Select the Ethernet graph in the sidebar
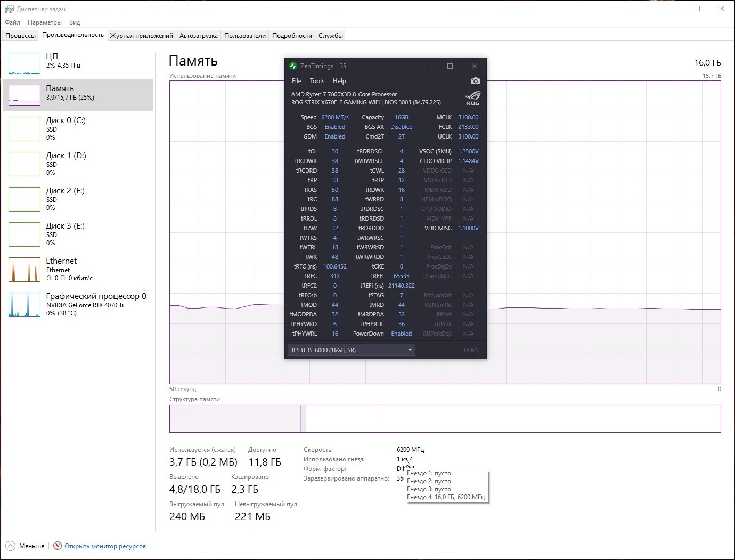The image size is (735, 560). coord(24,270)
